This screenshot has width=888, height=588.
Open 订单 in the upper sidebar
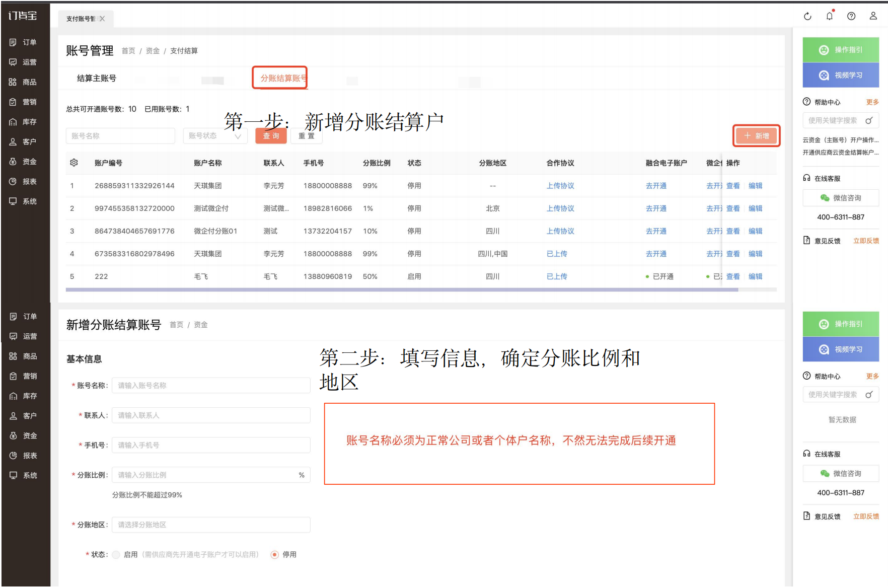pyautogui.click(x=23, y=42)
